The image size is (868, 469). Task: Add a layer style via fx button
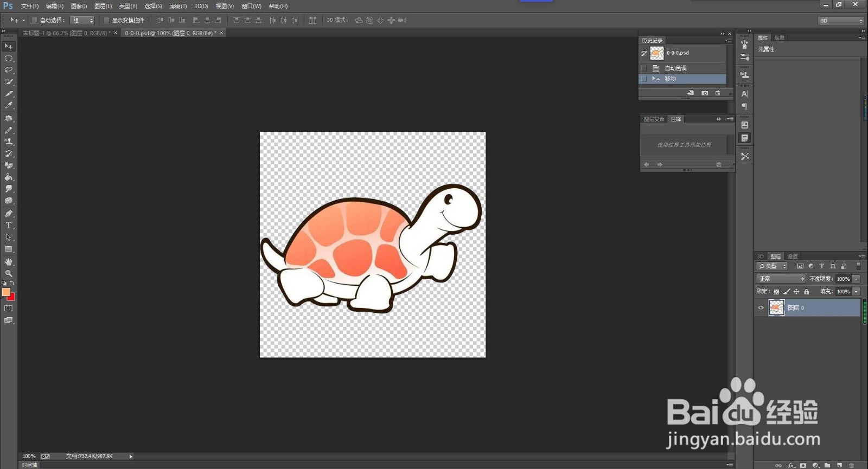point(791,465)
